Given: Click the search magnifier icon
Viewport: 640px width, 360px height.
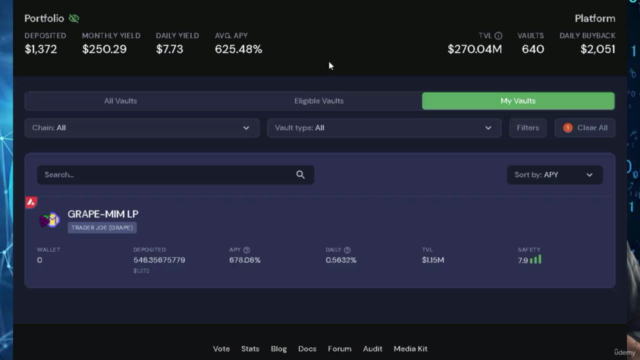Looking at the screenshot, I should click(x=300, y=175).
